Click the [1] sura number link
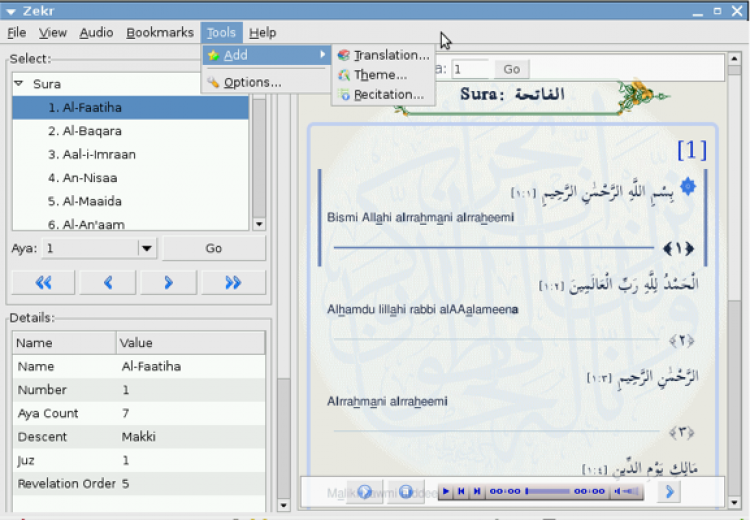Viewport: 750px width, 520px height. (692, 150)
